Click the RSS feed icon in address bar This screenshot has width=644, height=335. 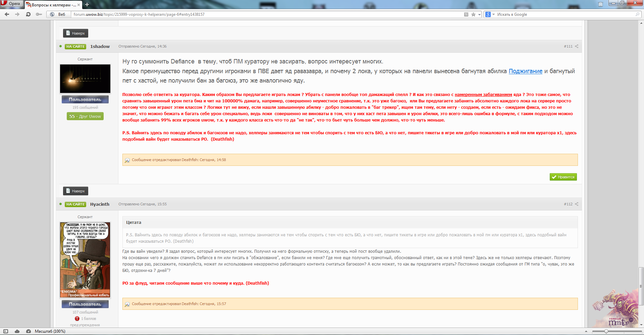466,14
